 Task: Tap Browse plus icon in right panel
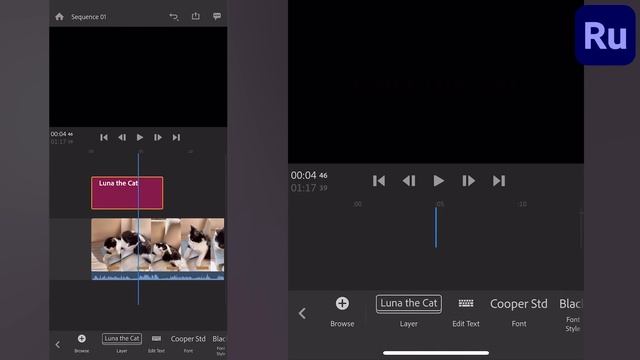342,303
